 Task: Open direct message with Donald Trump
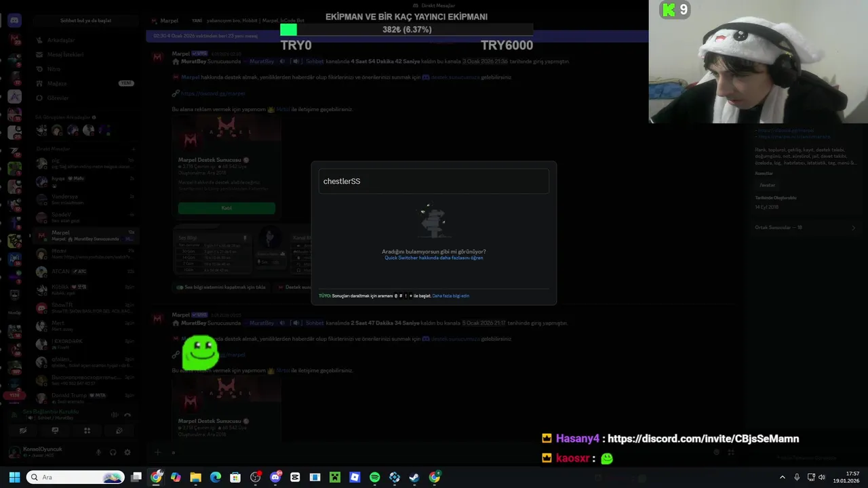click(85, 398)
